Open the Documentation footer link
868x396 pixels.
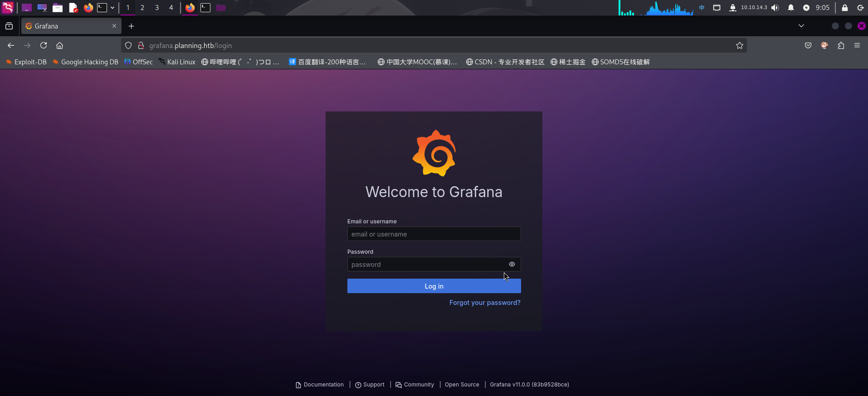click(320, 385)
